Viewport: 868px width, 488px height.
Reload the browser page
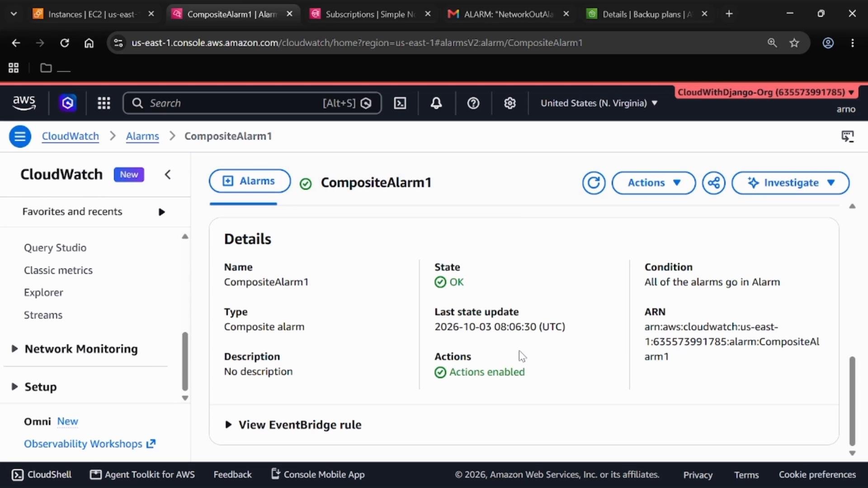coord(65,43)
